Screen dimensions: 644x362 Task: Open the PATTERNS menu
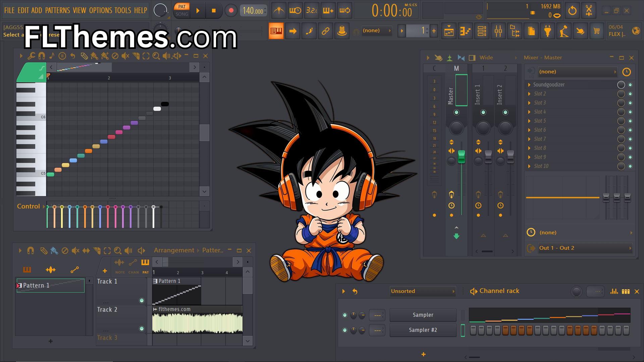click(x=58, y=10)
